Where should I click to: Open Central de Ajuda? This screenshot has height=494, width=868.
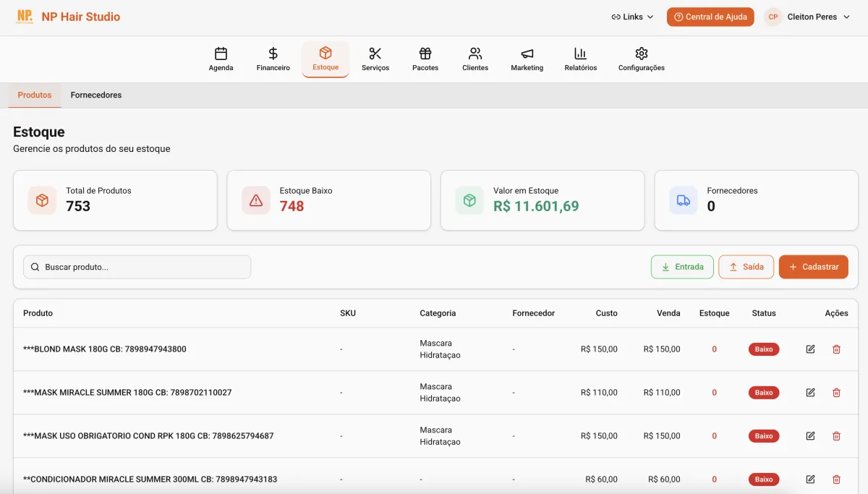pyautogui.click(x=710, y=16)
